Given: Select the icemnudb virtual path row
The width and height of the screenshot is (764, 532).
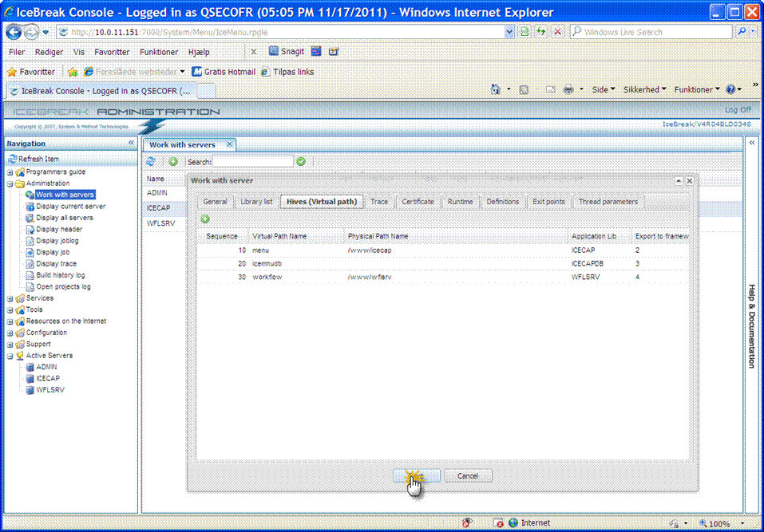Looking at the screenshot, I should click(x=443, y=263).
